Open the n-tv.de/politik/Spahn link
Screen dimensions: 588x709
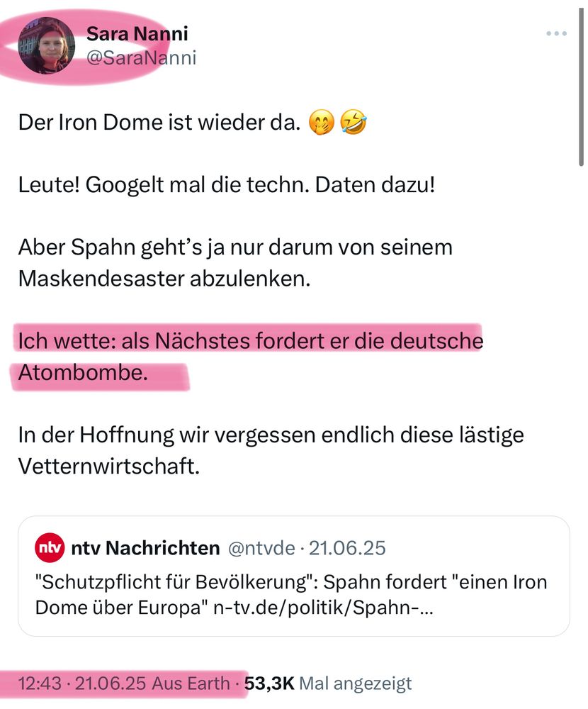[323, 608]
